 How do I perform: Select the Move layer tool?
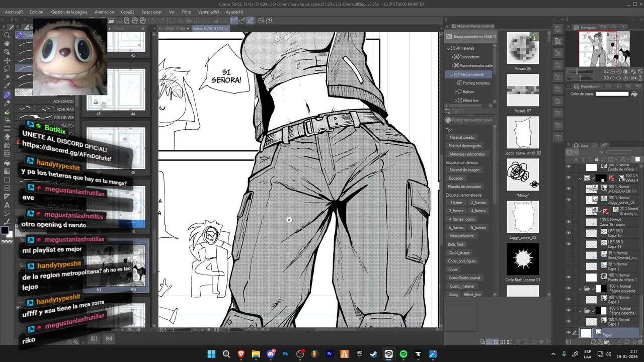[x=7, y=61]
